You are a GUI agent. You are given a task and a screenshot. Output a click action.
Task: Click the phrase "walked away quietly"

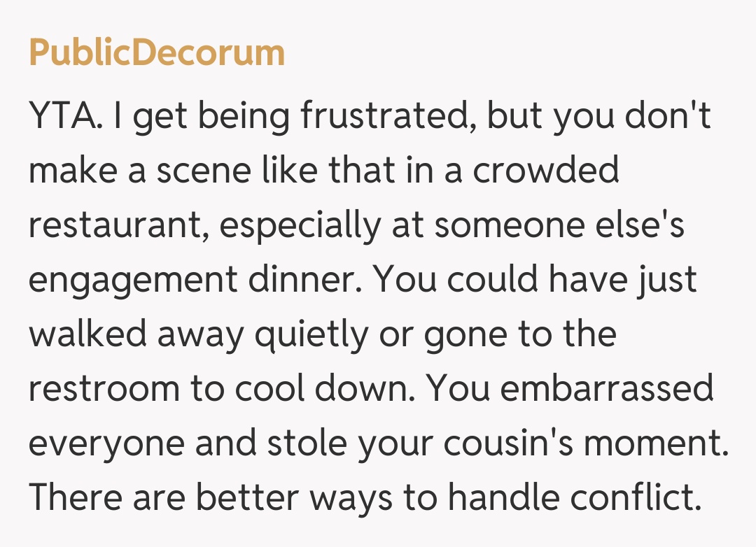point(197,334)
